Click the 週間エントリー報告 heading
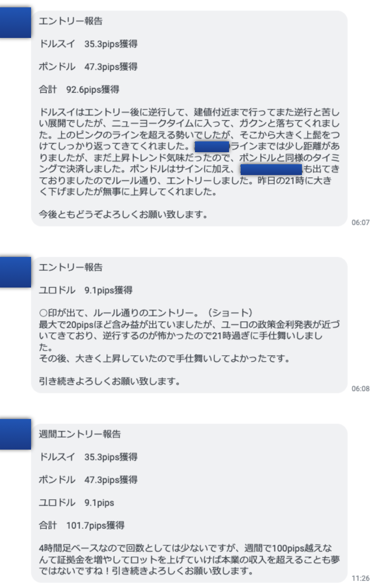The height and width of the screenshot is (588, 380). coord(80,434)
